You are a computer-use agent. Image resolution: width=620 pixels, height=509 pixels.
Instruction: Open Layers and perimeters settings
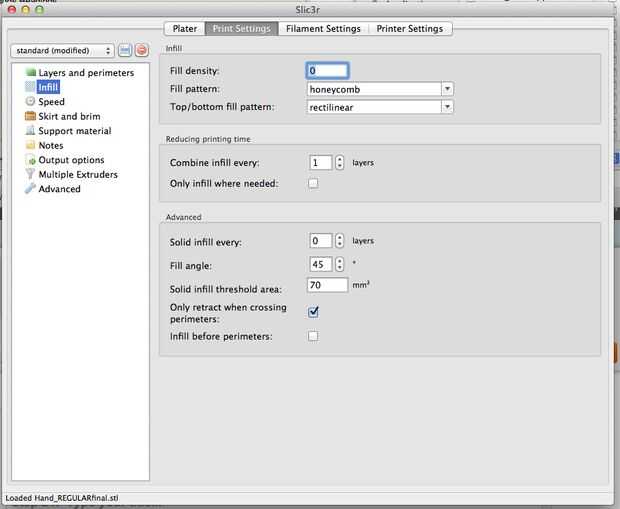click(86, 73)
